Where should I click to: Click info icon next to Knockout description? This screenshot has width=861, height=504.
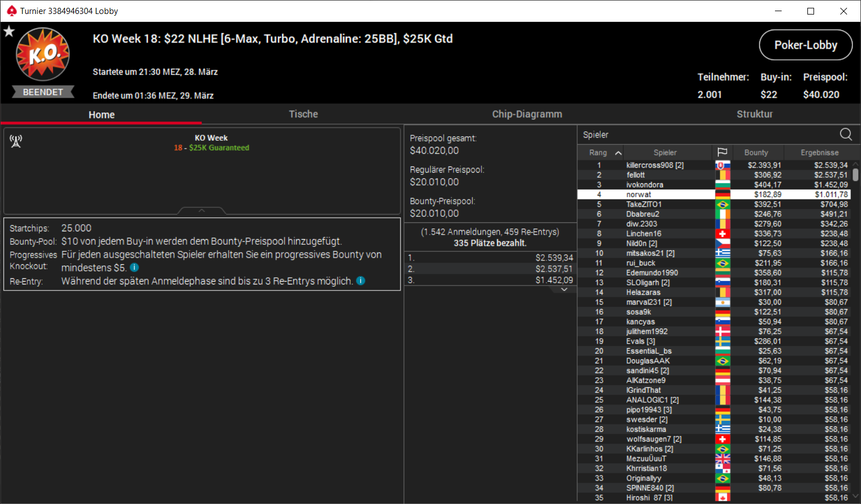pyautogui.click(x=134, y=268)
